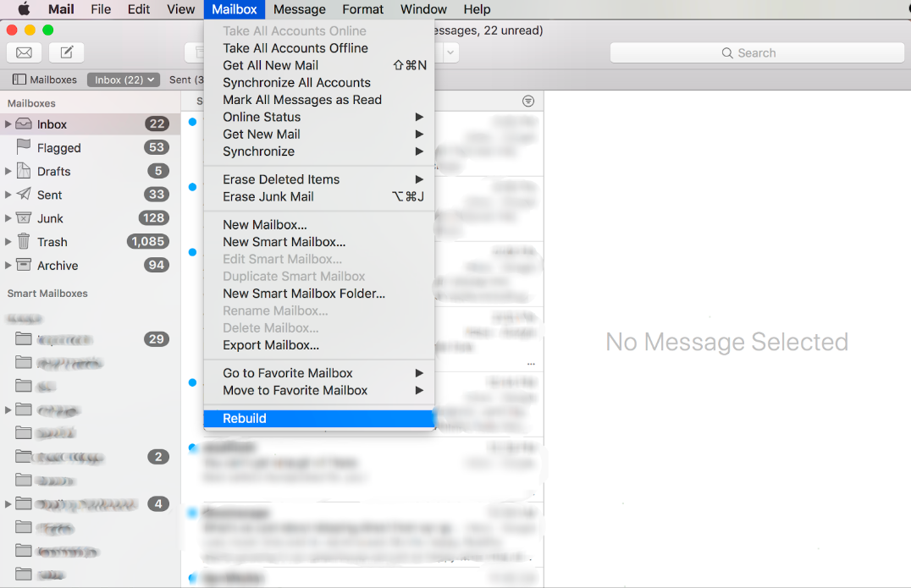This screenshot has width=911, height=588.
Task: Open Get New Mail submenu
Action: (319, 134)
